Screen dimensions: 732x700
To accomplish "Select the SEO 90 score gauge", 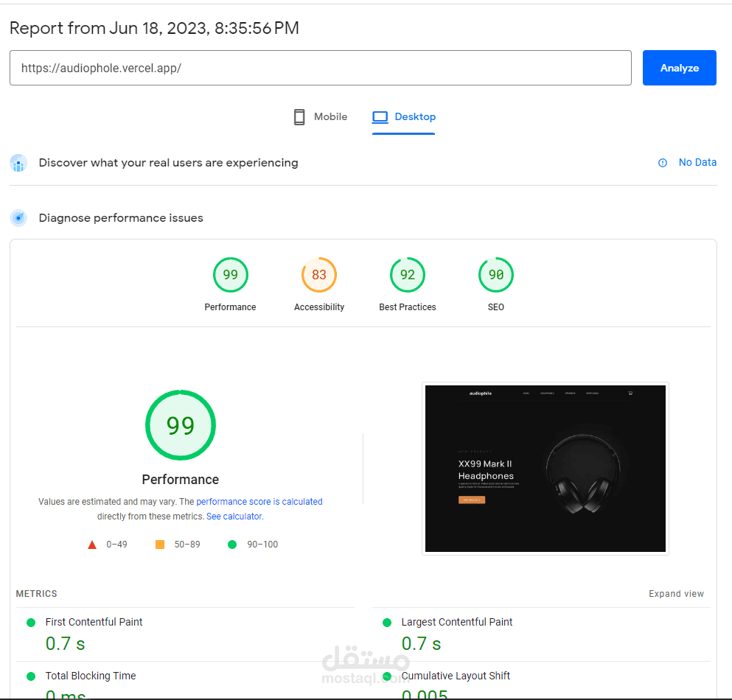I will [x=496, y=275].
